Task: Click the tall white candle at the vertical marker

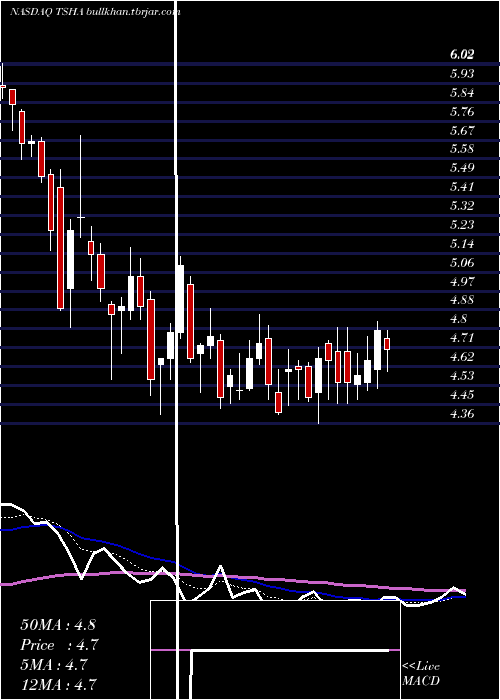Action: tap(180, 299)
